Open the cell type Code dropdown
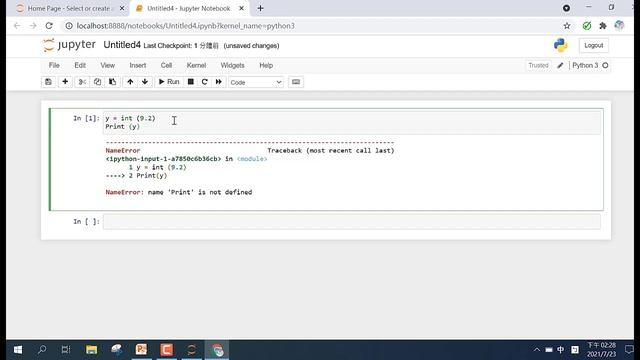The width and height of the screenshot is (640, 360). (256, 82)
